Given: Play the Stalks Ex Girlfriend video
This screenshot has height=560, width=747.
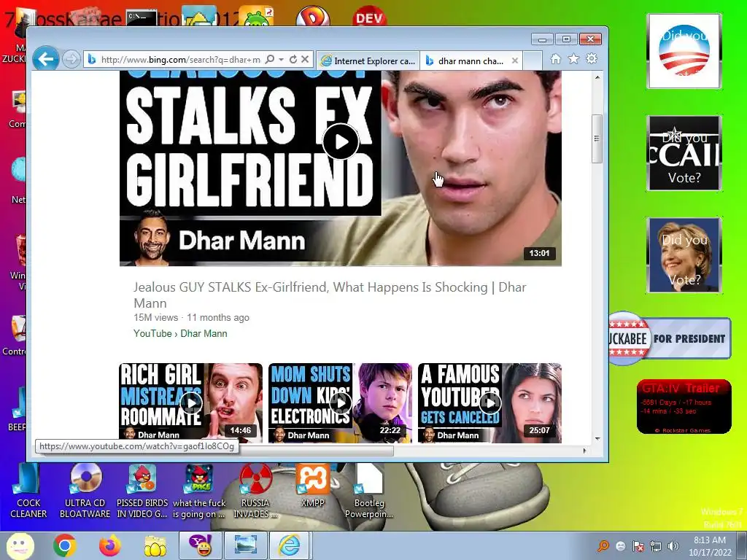Looking at the screenshot, I should [x=341, y=141].
